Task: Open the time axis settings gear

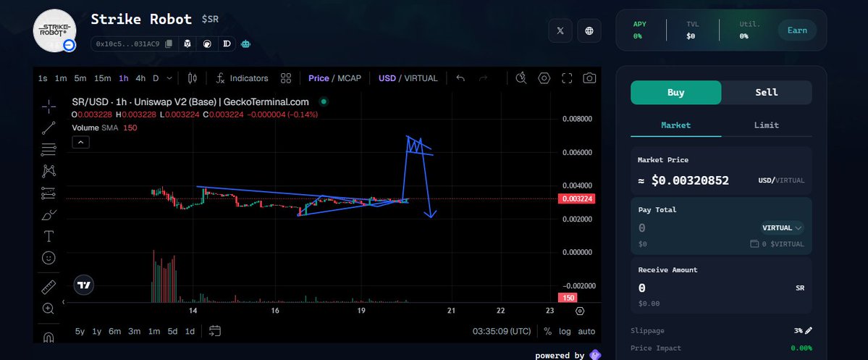Action: point(580,311)
